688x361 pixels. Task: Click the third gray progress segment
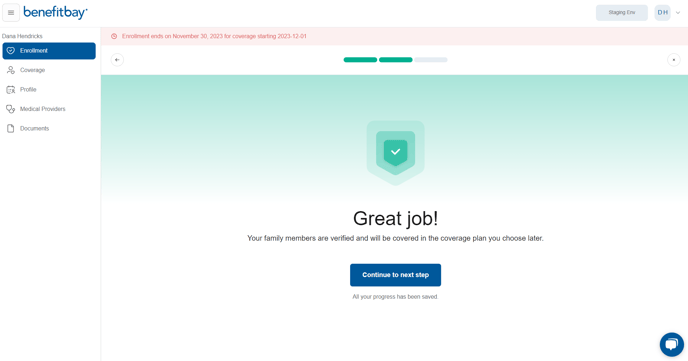[431, 60]
